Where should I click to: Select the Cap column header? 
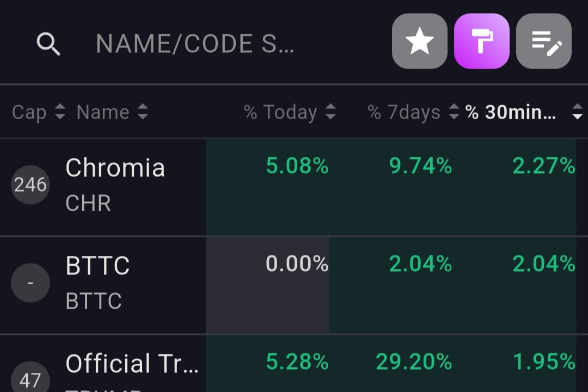coord(29,112)
